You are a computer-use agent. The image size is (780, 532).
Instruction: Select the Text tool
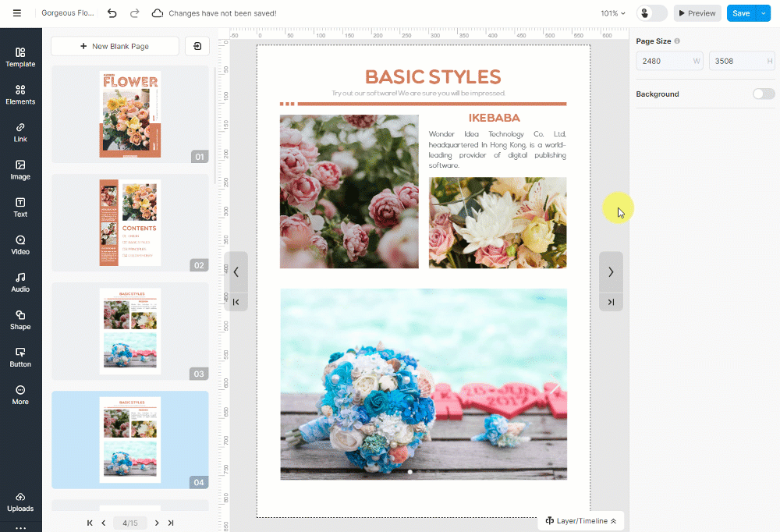pyautogui.click(x=20, y=207)
